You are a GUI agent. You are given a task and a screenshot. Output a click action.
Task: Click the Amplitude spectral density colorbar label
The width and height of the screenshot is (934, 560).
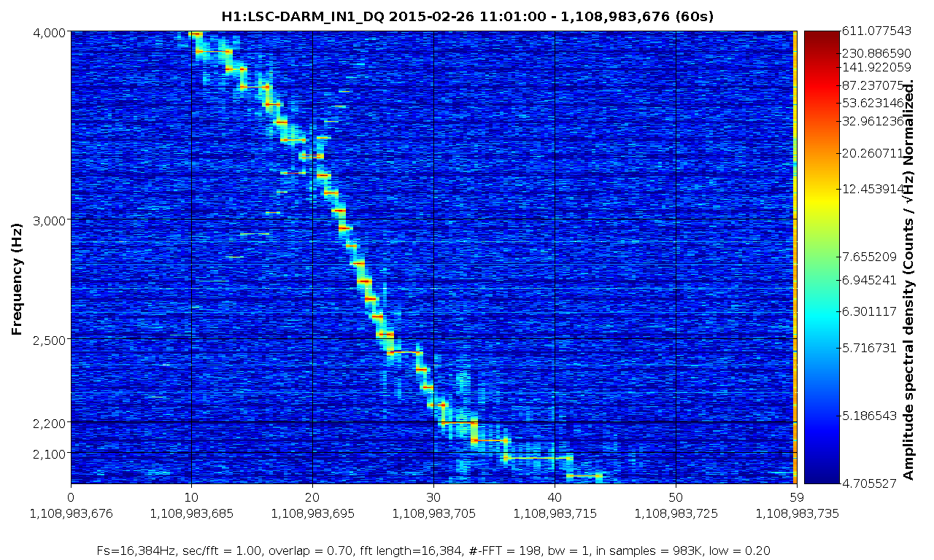pyautogui.click(x=909, y=280)
